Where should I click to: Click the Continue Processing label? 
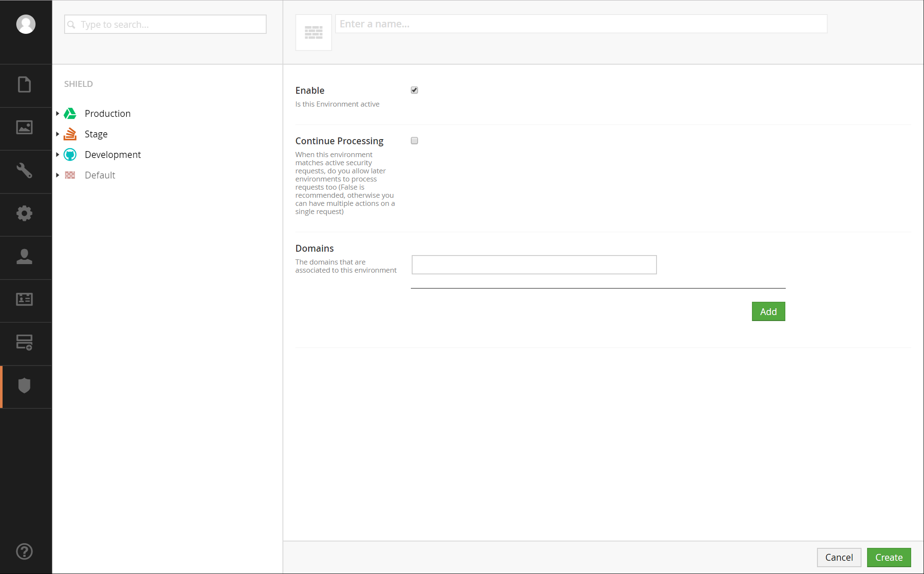coord(339,141)
